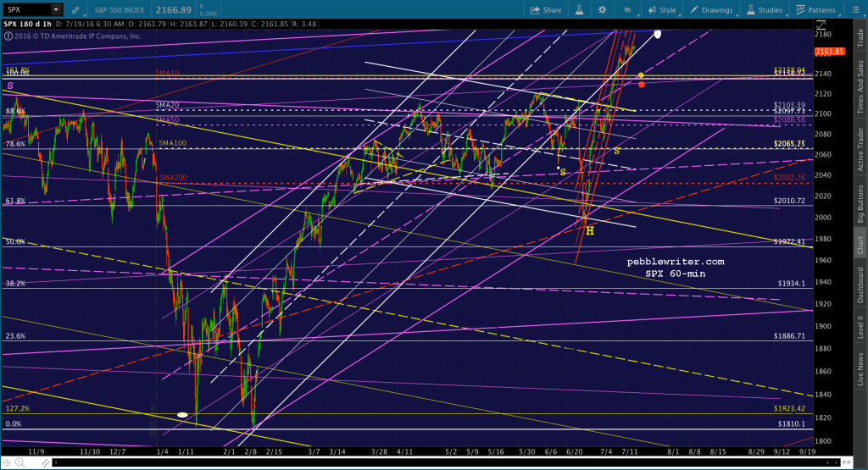
Task: Click the pebblewriter.com text annotation
Action: click(x=676, y=262)
